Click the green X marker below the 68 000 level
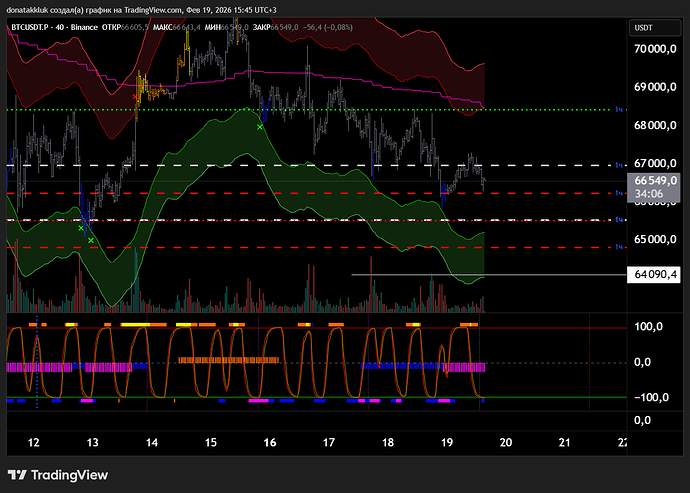The image size is (690, 493). pyautogui.click(x=260, y=127)
